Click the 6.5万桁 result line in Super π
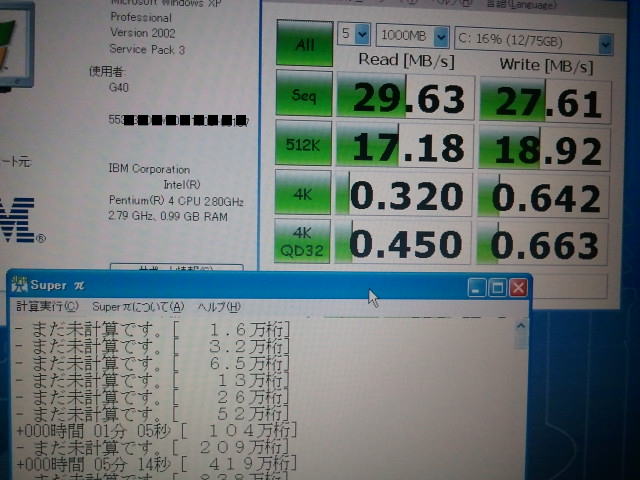 click(152, 363)
